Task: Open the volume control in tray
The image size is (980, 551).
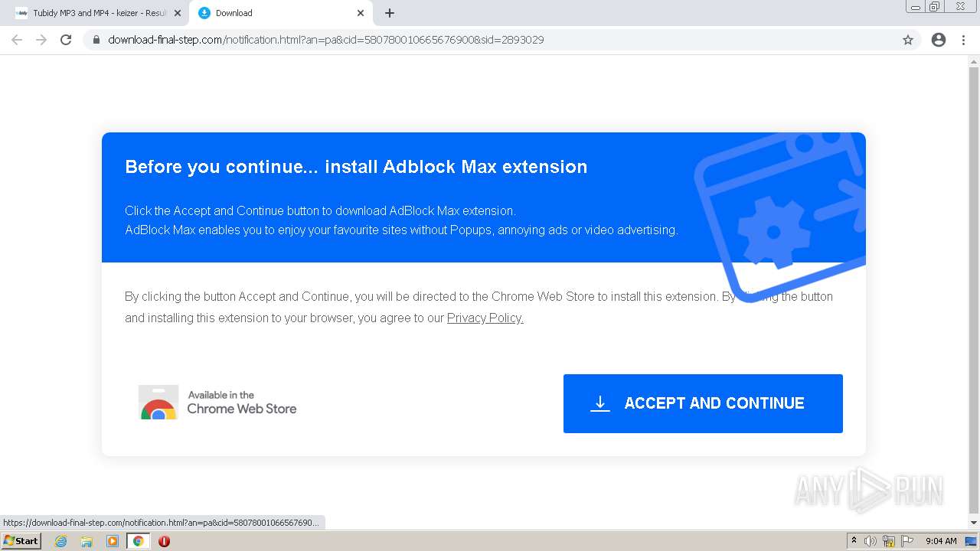Action: coord(871,541)
